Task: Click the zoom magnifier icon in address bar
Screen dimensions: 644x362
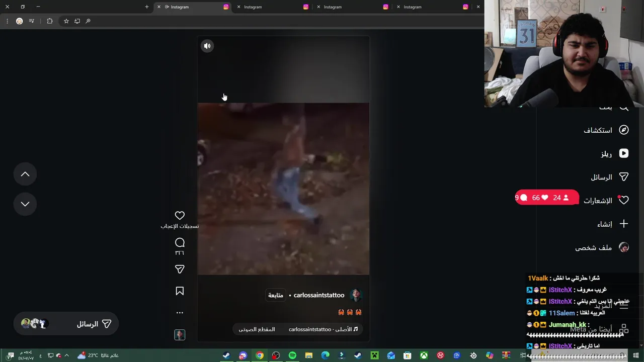Action: tap(88, 21)
